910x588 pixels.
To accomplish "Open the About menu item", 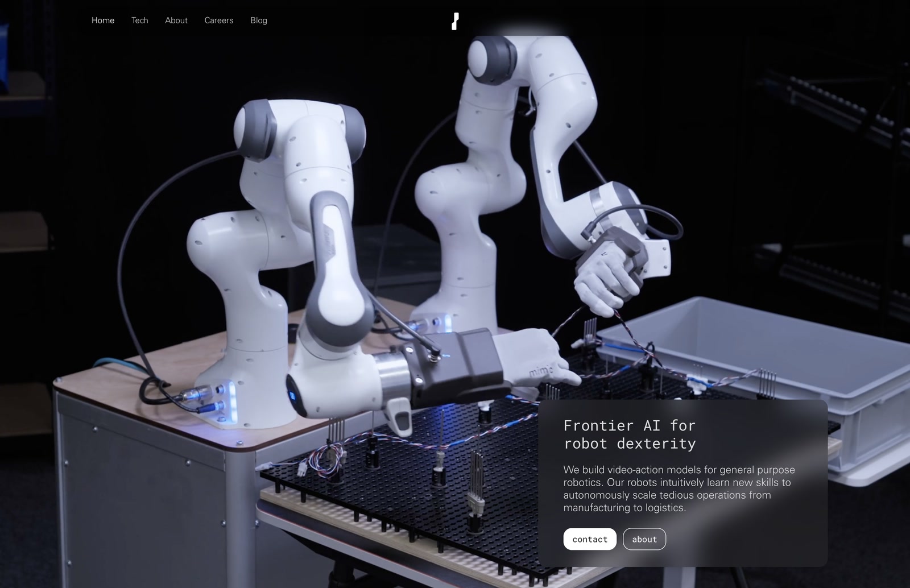I will (176, 20).
